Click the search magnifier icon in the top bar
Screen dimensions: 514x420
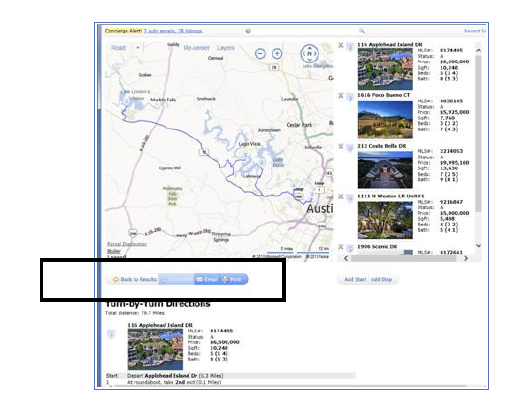pyautogui.click(x=362, y=31)
